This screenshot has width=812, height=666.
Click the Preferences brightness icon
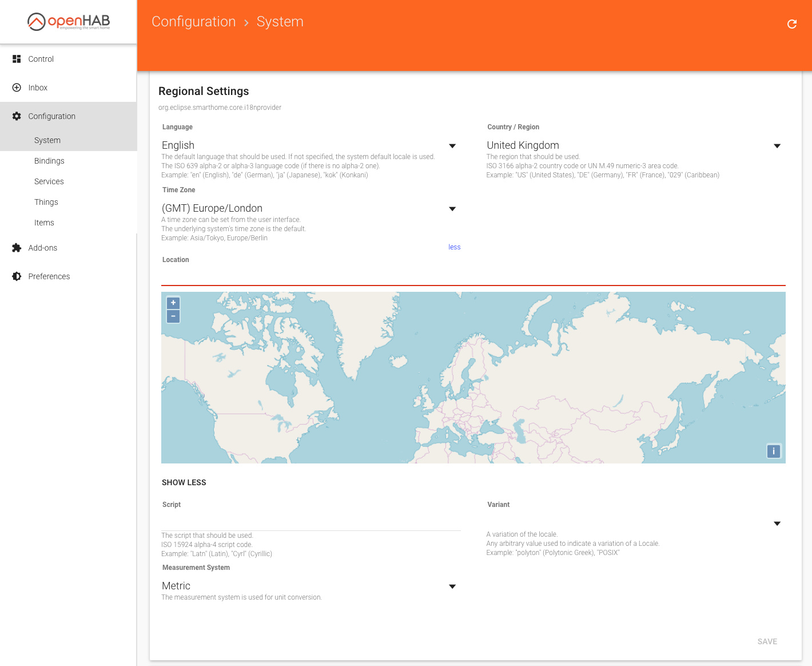tap(17, 276)
